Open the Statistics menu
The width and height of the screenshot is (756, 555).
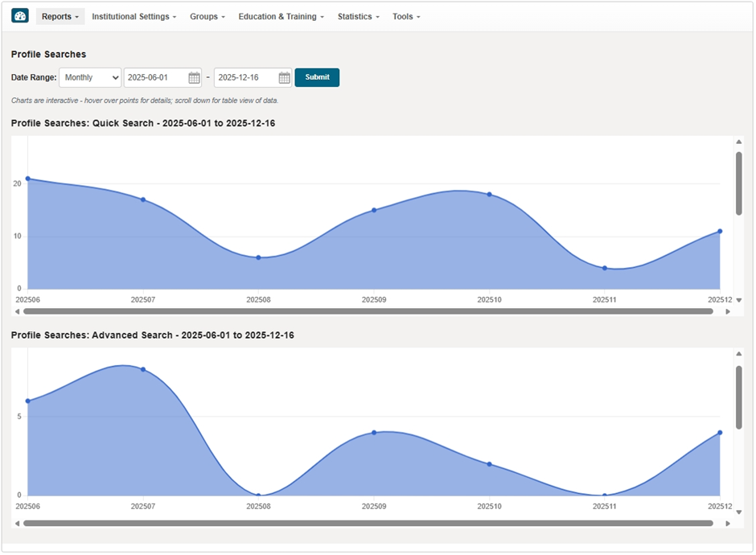click(358, 16)
